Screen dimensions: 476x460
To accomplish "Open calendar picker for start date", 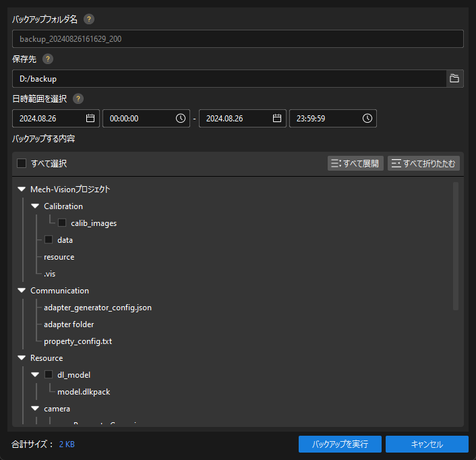I will tap(90, 118).
